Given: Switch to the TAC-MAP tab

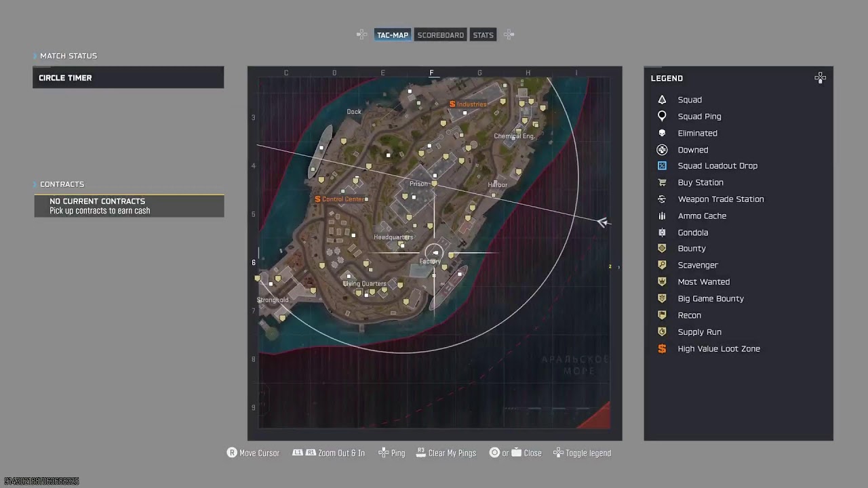Looking at the screenshot, I should [393, 35].
